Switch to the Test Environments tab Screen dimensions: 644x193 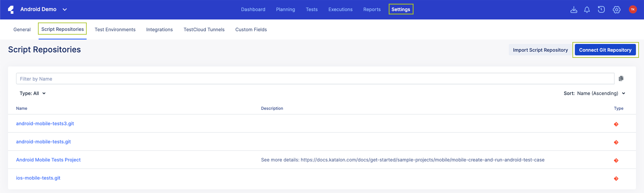click(x=115, y=30)
